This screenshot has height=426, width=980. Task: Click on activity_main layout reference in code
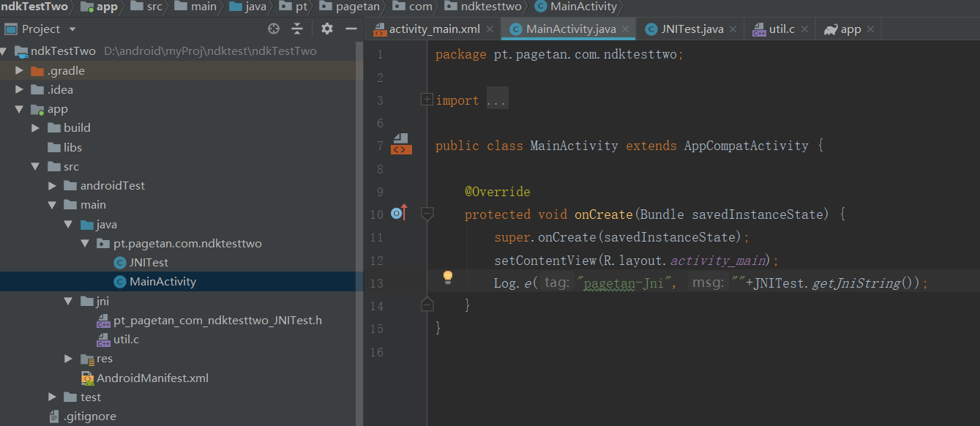[717, 261]
